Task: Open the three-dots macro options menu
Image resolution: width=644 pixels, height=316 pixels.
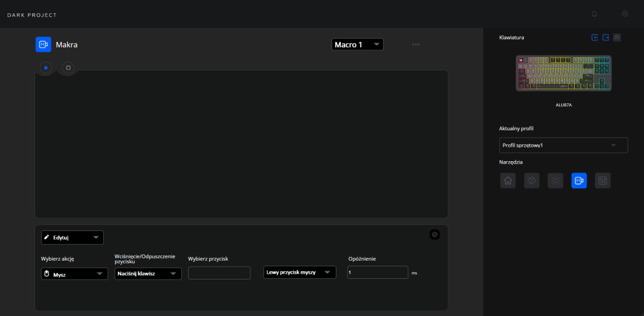Action: [416, 45]
